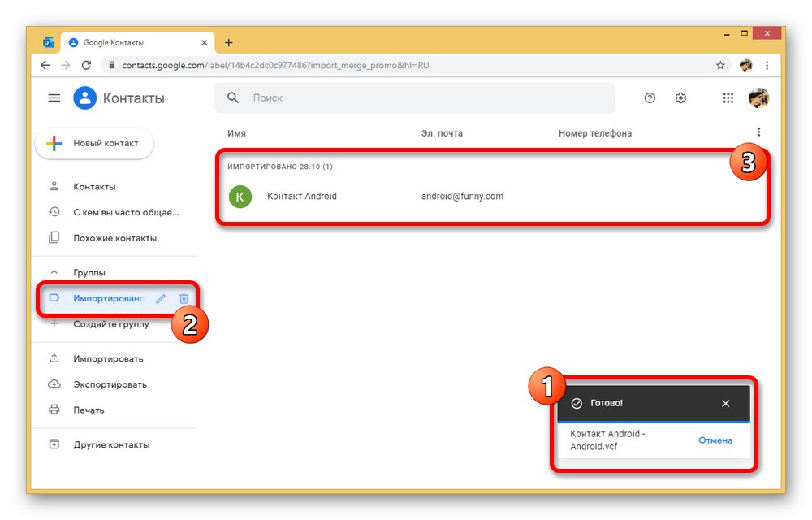Viewport: 812px width, 520px height.
Task: Rename the Импортировано group with pencil icon
Action: pos(161,298)
